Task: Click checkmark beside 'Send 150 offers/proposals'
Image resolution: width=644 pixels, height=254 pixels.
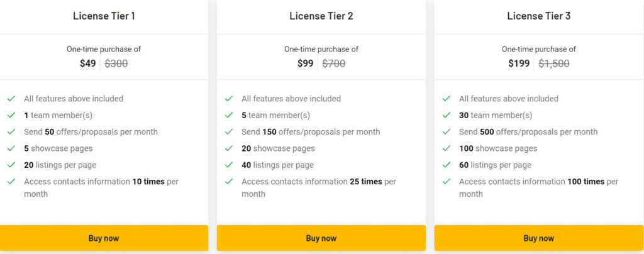Action: tap(229, 132)
